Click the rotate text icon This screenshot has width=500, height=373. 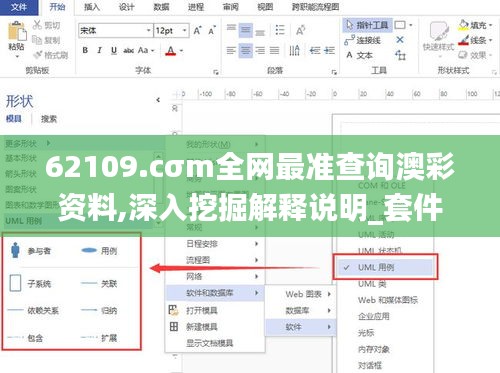pyautogui.click(x=300, y=30)
